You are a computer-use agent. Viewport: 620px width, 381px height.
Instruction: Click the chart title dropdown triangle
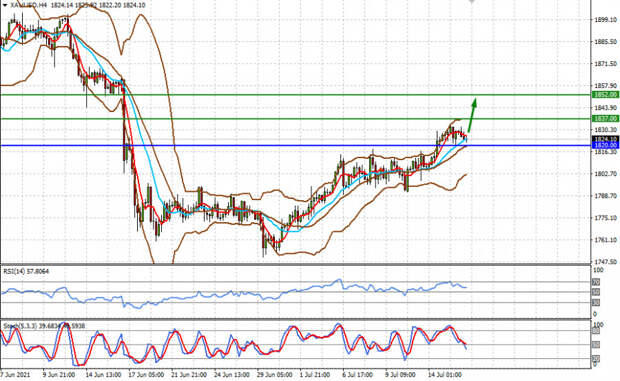tap(5, 5)
